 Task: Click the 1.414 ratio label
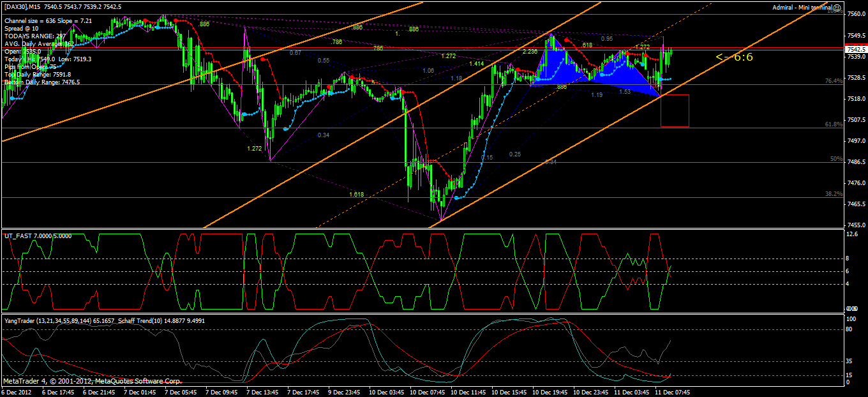click(x=476, y=64)
